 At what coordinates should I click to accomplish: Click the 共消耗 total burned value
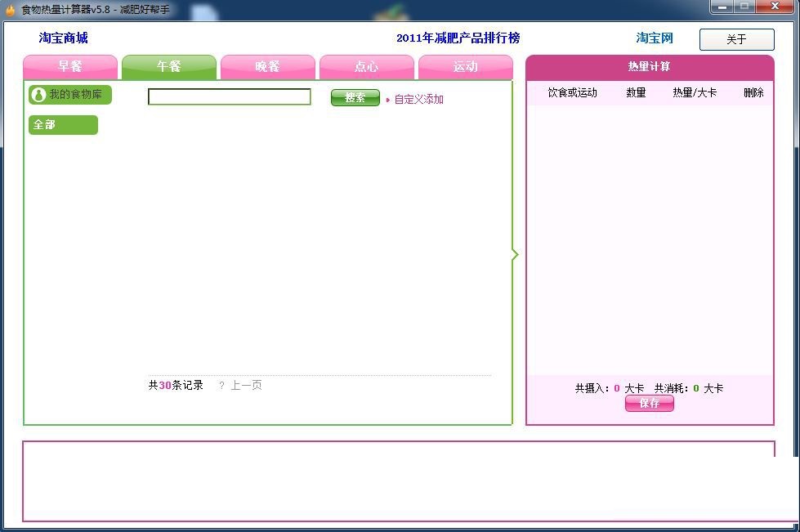(696, 388)
